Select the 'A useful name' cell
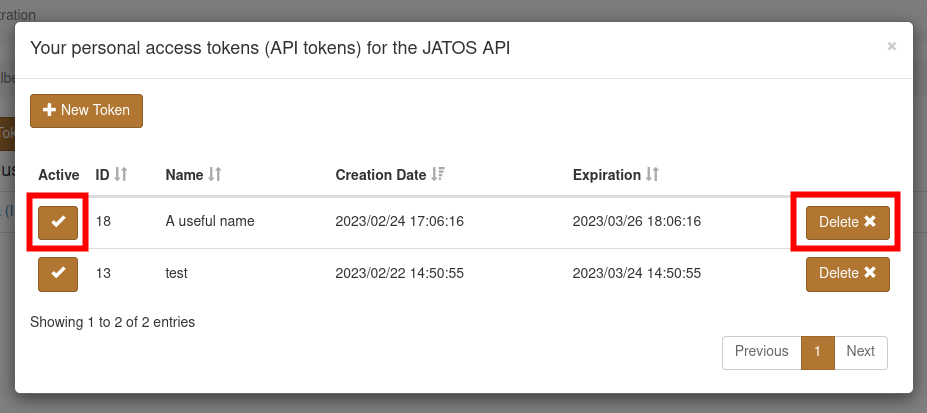 click(x=210, y=222)
